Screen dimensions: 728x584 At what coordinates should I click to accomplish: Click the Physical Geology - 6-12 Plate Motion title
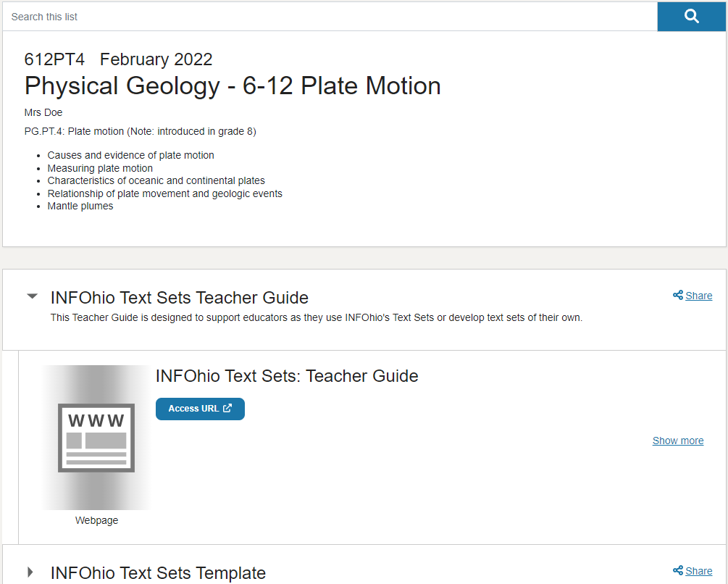pos(233,86)
